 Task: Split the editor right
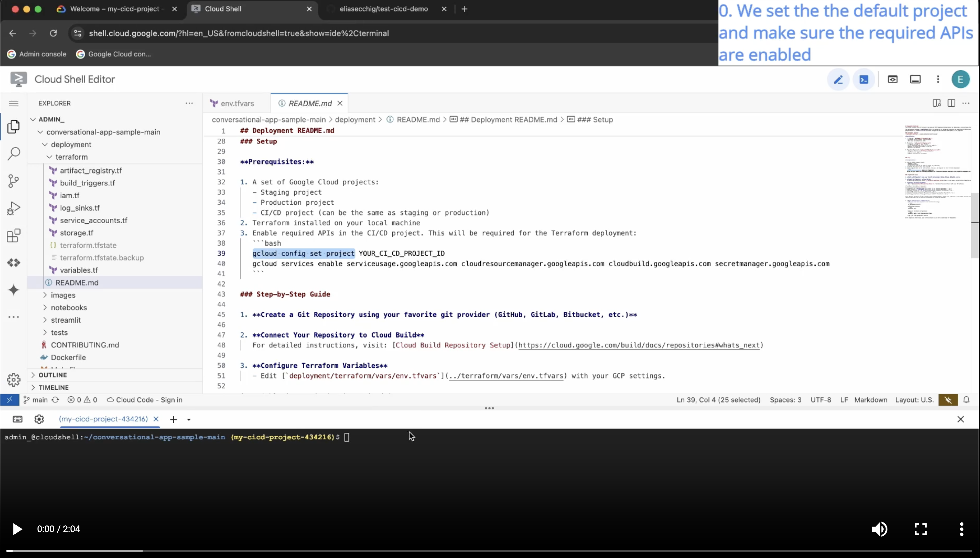coord(951,103)
